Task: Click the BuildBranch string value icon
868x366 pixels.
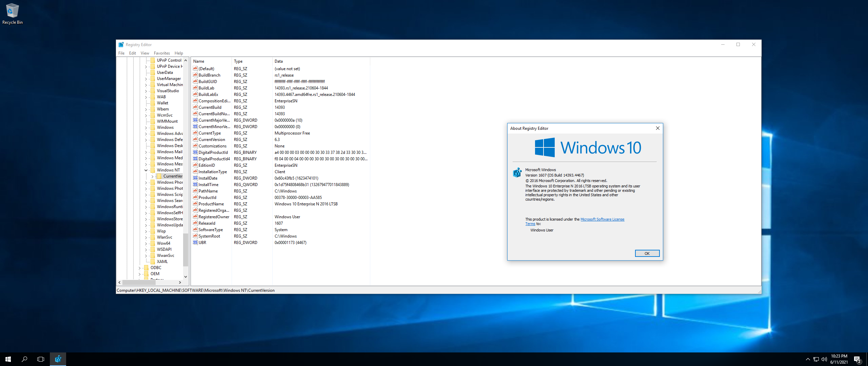Action: [x=195, y=75]
